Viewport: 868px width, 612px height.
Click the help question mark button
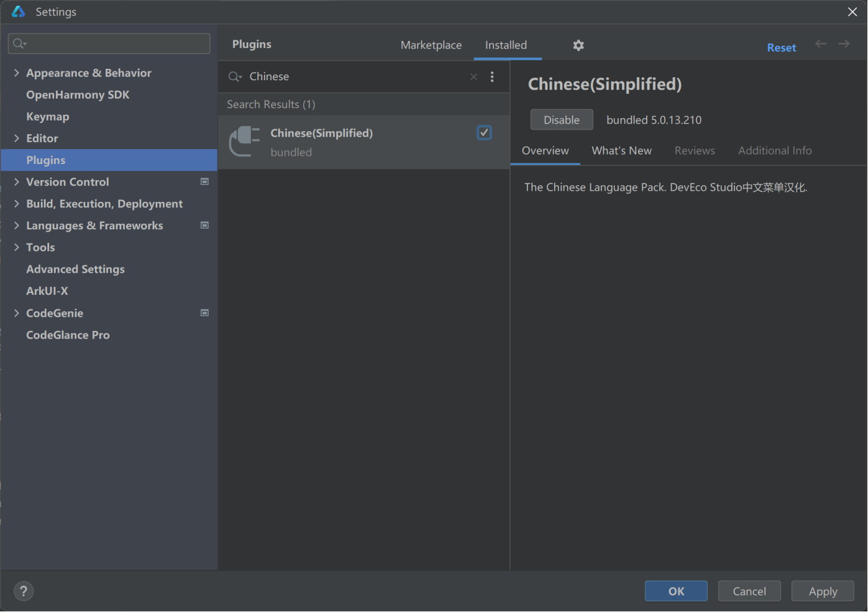pyautogui.click(x=24, y=591)
